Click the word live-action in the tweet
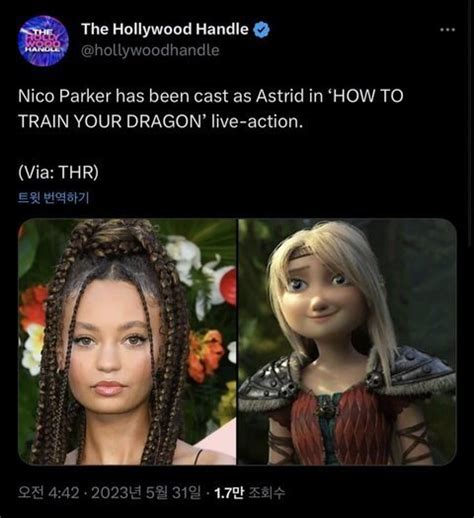 click(257, 121)
